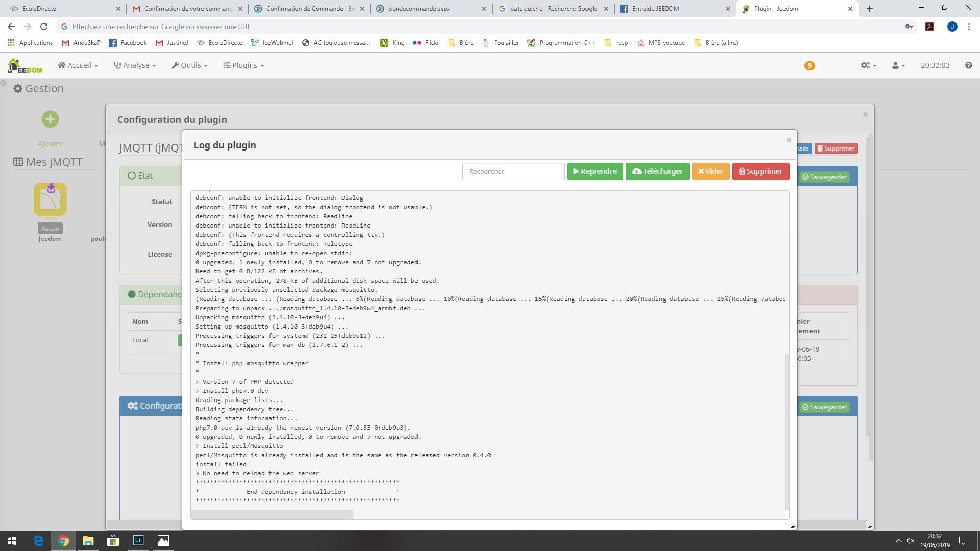Image resolution: width=980 pixels, height=551 pixels.
Task: Open AndaSkaP Gmail bookmark
Action: (81, 43)
